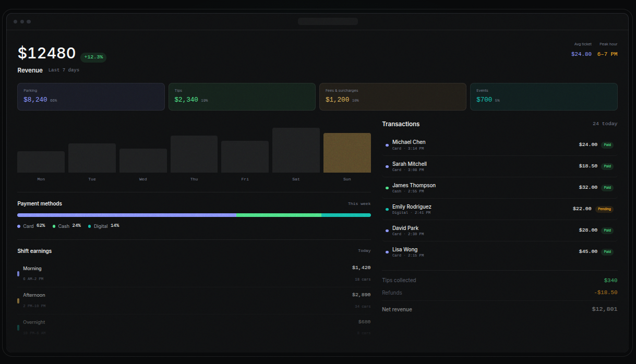Click the Payment methods heading
636x364 pixels.
point(40,203)
